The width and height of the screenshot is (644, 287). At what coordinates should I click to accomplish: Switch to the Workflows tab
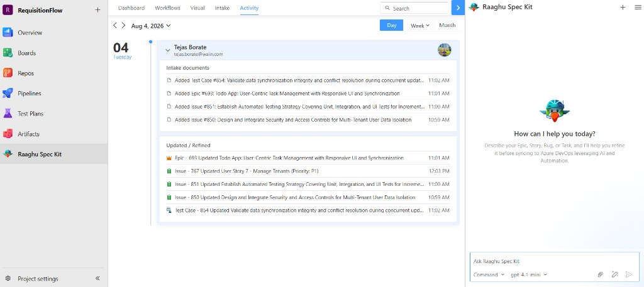(167, 8)
